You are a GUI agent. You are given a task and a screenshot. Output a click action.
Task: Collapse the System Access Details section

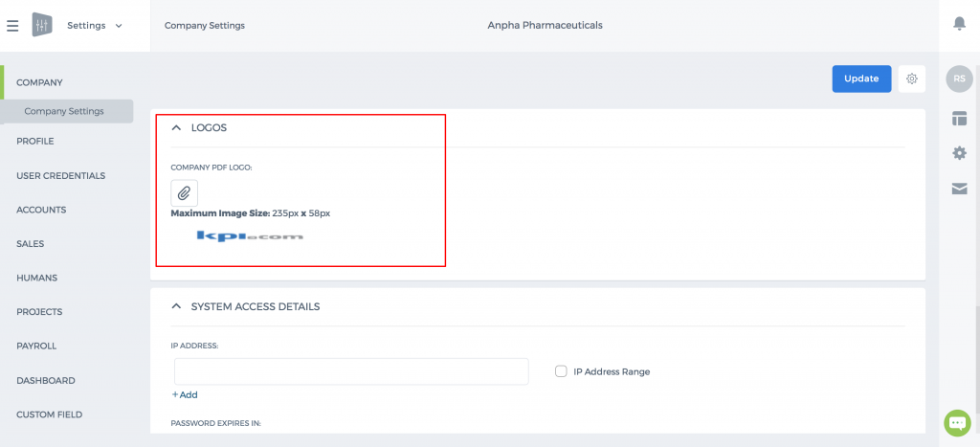coord(176,306)
